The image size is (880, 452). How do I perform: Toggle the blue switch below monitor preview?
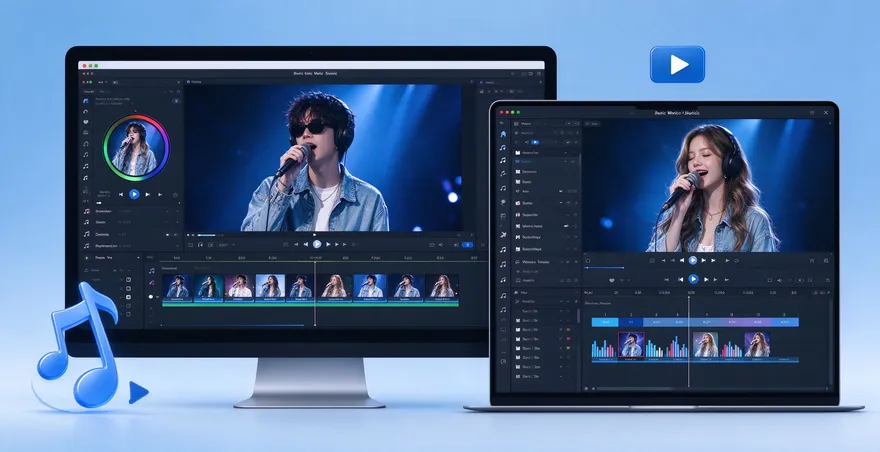click(x=467, y=245)
